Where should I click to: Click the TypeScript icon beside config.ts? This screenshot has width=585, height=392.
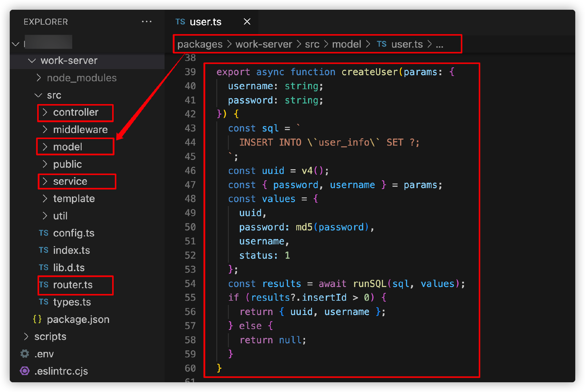tap(44, 233)
